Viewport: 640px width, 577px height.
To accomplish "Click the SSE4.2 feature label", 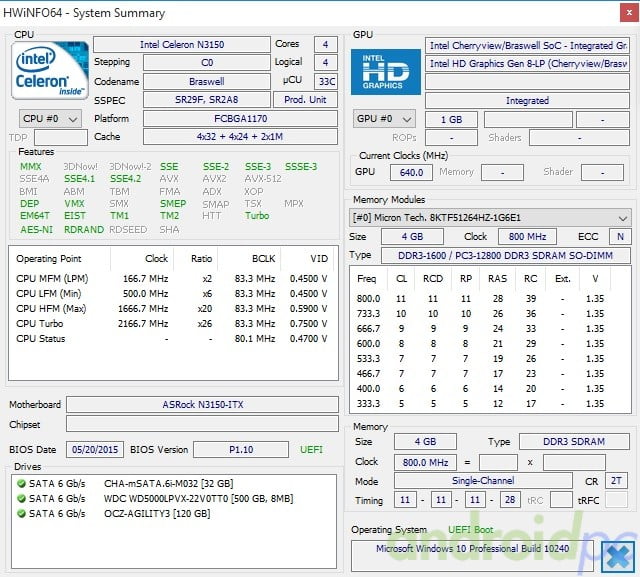I will click(x=126, y=179).
